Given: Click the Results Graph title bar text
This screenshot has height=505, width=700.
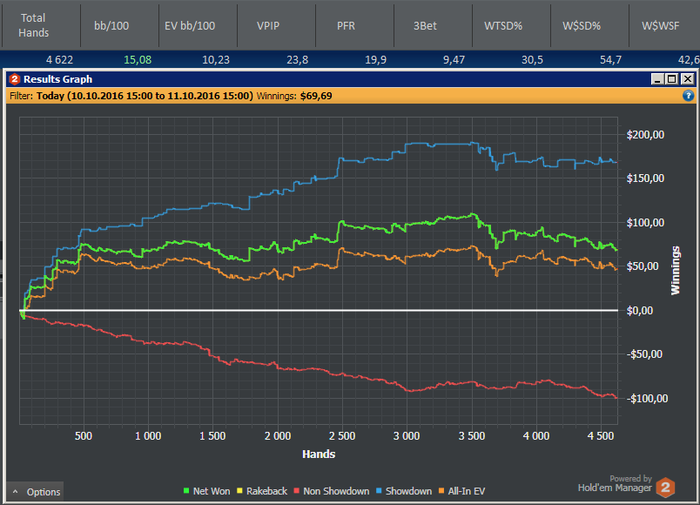Looking at the screenshot, I should click(58, 79).
